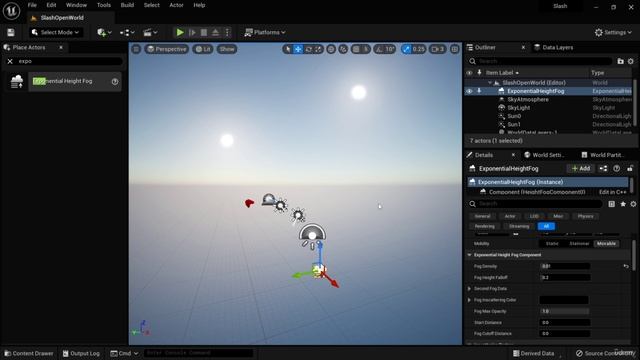Collapse the SlashOpenWorld (Editor) tree node
The height and width of the screenshot is (360, 640).
490,82
